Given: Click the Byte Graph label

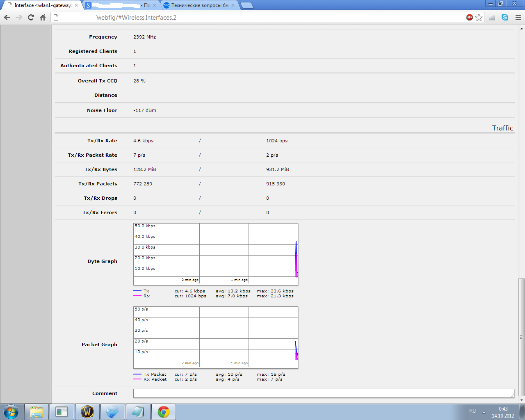Looking at the screenshot, I should click(x=103, y=261).
